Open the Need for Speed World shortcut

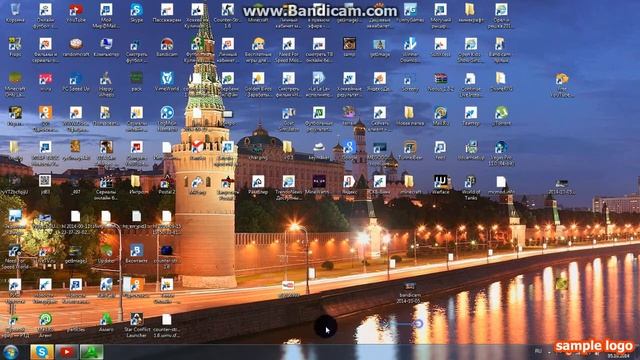pos(15,256)
